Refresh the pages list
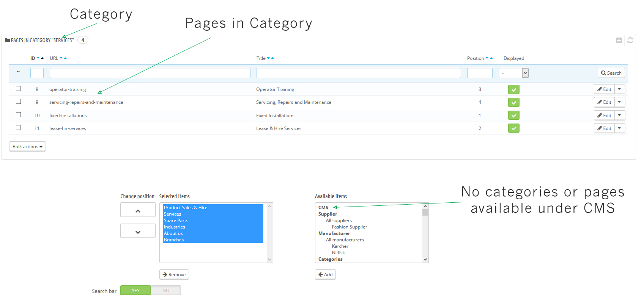The image size is (644, 302). tap(630, 40)
